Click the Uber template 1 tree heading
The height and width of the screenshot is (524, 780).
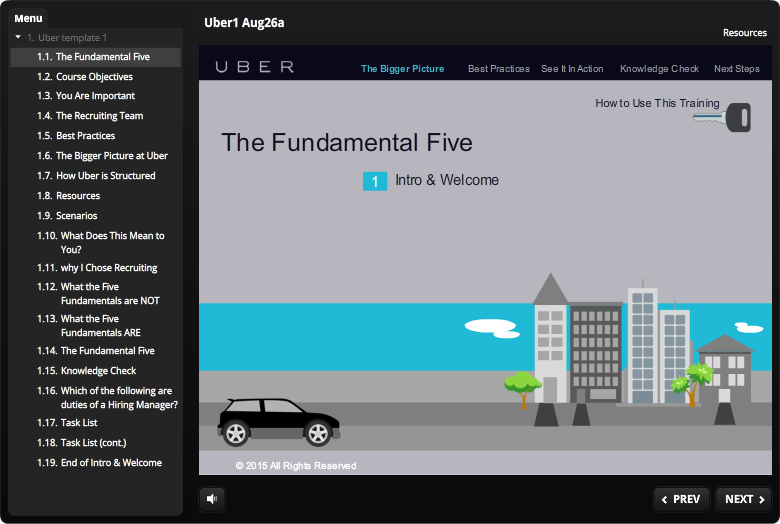[67, 37]
